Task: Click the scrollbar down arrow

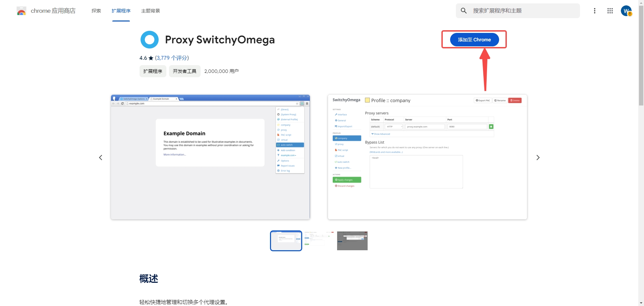Action: pos(641,303)
